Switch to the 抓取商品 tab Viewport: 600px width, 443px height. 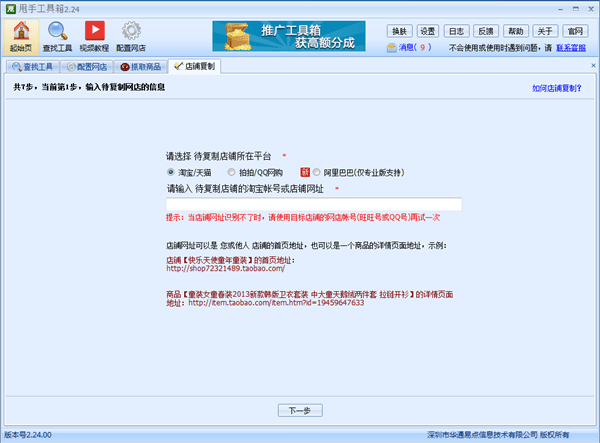[141, 67]
